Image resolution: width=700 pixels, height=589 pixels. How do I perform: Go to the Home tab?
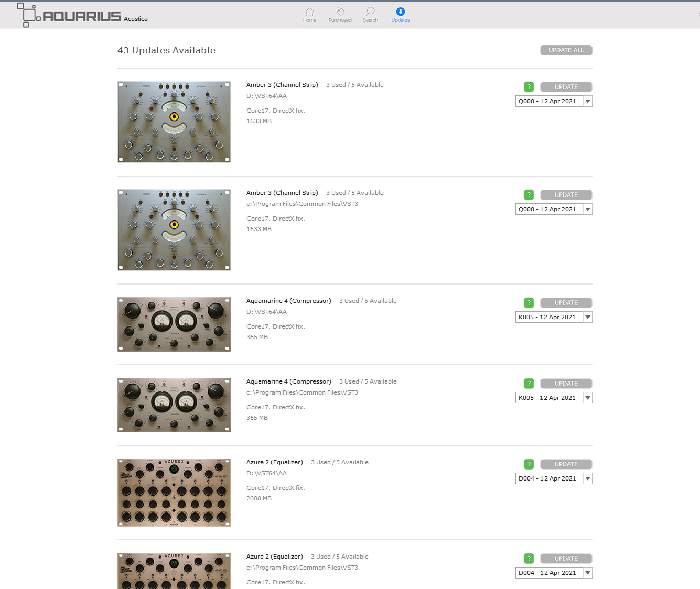coord(309,15)
